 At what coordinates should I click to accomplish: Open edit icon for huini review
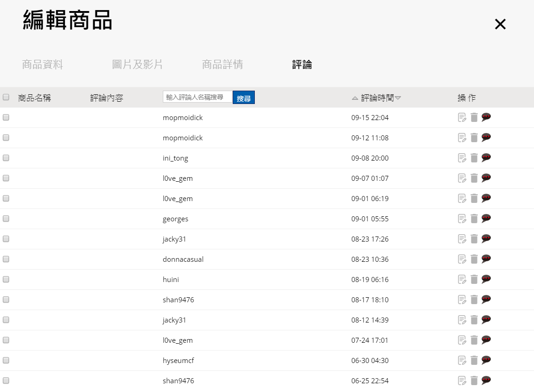(462, 279)
